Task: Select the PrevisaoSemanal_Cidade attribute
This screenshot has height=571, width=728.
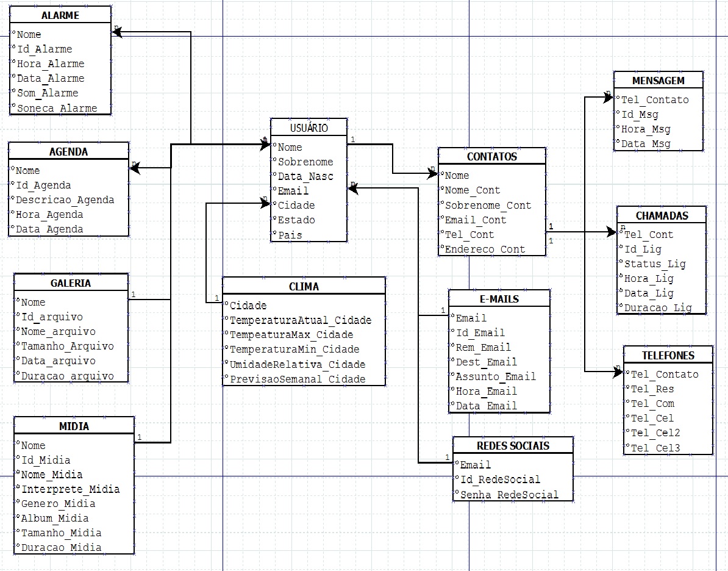Action: tap(297, 379)
